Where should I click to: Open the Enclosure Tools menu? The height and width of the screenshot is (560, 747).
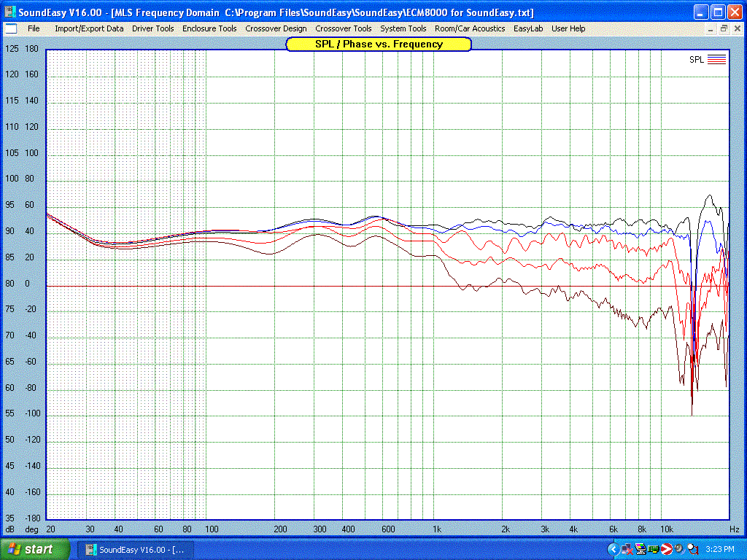209,28
